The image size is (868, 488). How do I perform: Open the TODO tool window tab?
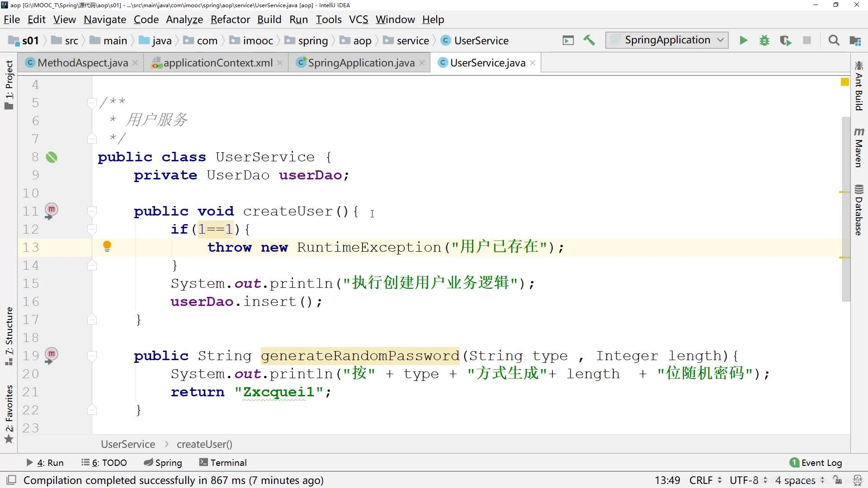[104, 462]
